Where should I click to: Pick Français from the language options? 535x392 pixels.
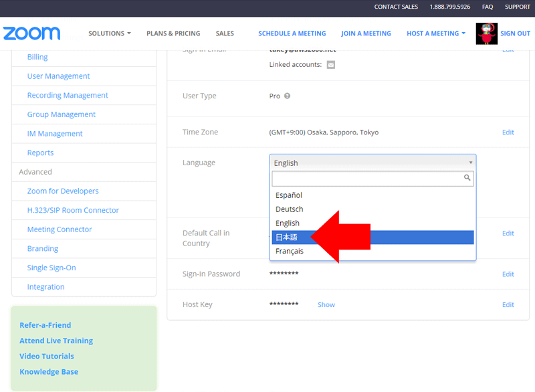[x=290, y=252]
